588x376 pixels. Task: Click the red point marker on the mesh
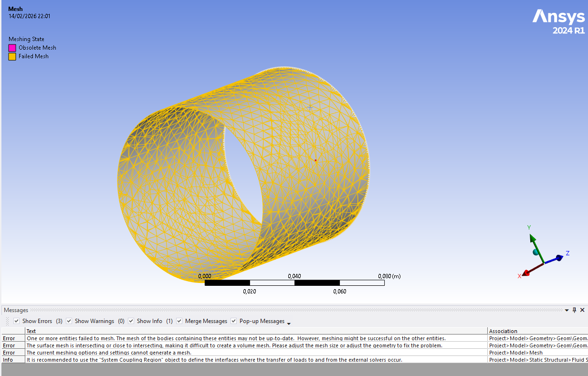315,160
